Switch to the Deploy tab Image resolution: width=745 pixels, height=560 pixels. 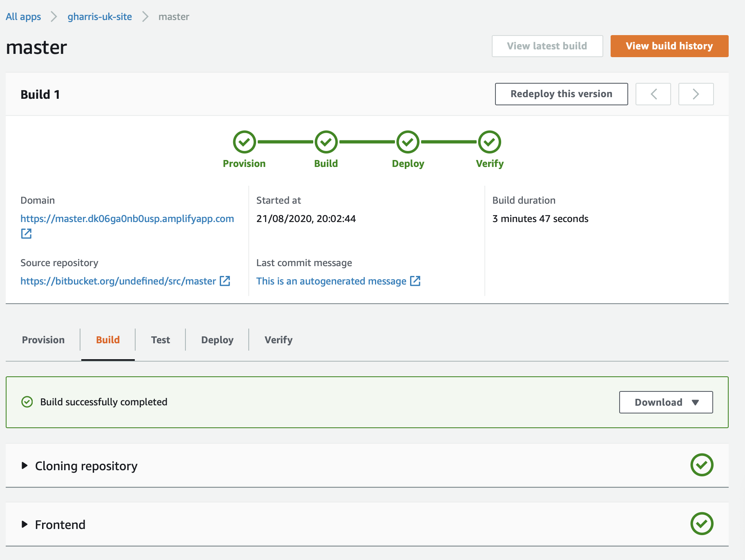[217, 340]
